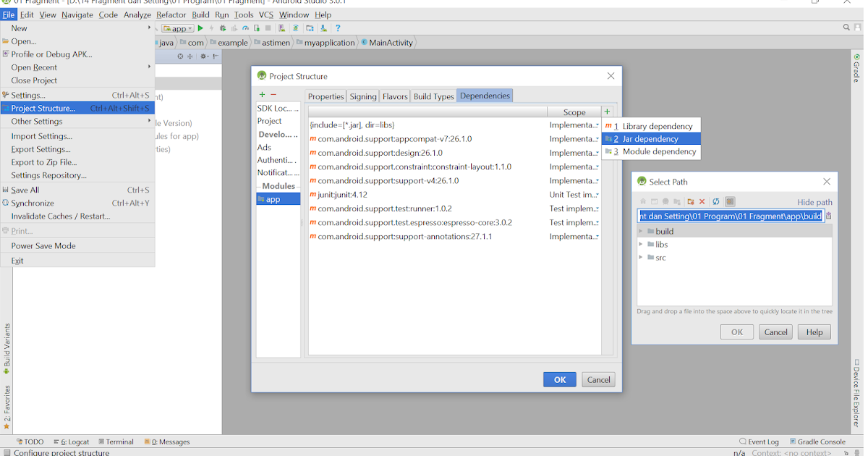868x456 pixels.
Task: Toggle show hidden files in Select Path
Action: click(x=729, y=202)
